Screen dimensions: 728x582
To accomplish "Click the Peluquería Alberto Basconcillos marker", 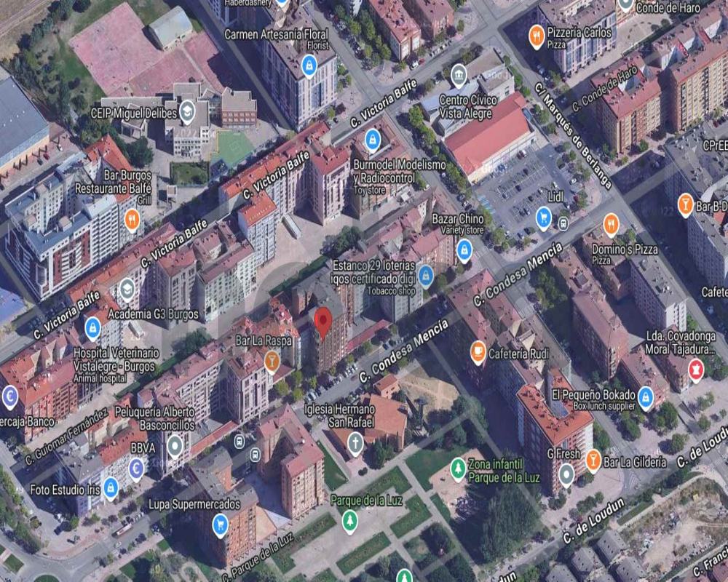I will point(175,447).
